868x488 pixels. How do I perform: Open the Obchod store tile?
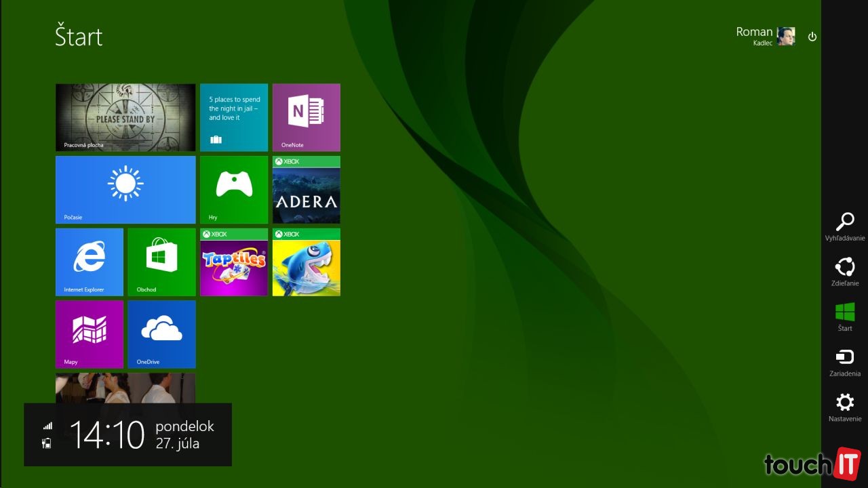161,262
